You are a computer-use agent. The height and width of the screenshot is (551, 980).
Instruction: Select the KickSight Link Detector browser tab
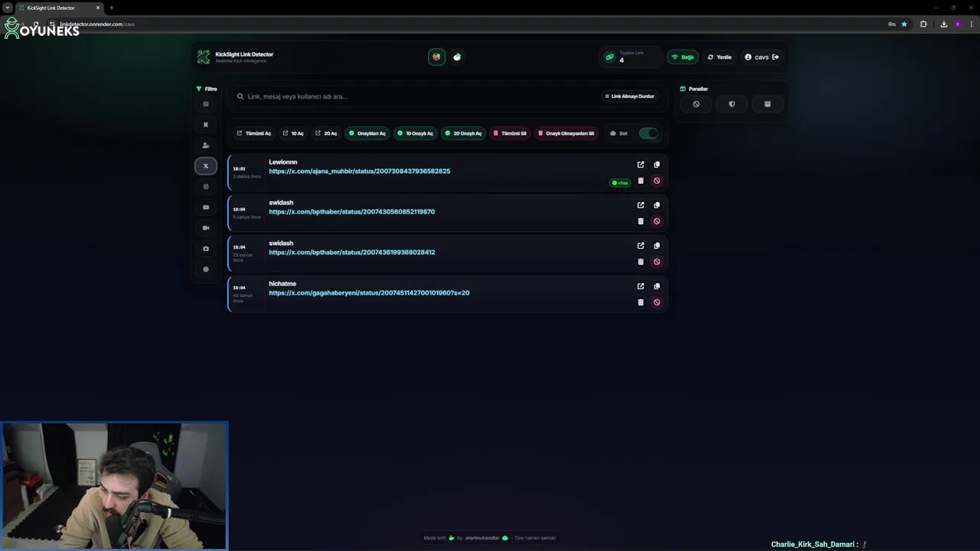point(61,8)
